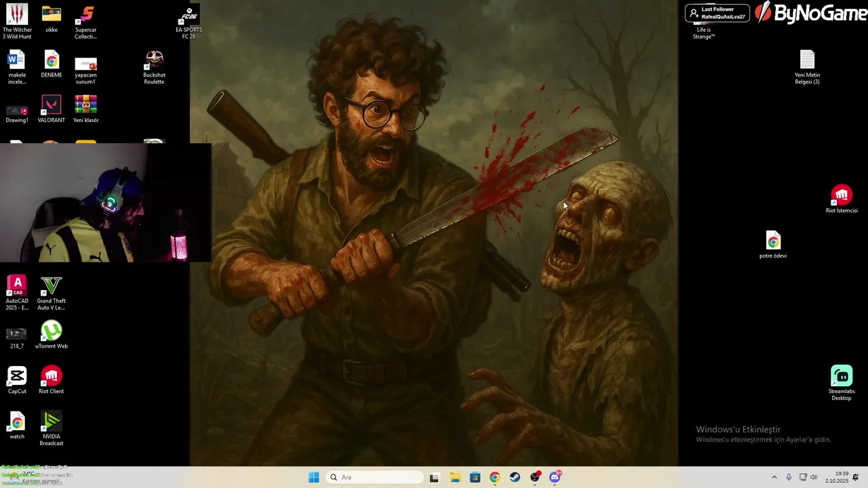Open Task View in the taskbar

pyautogui.click(x=434, y=477)
